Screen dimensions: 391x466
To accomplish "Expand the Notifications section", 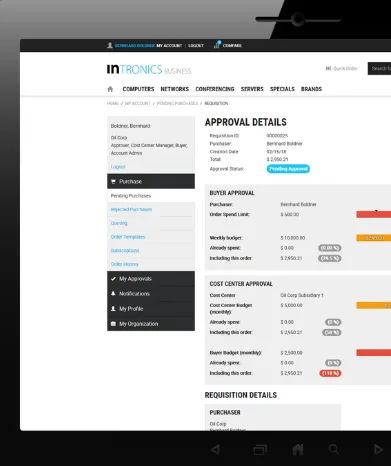I will pyautogui.click(x=151, y=294).
